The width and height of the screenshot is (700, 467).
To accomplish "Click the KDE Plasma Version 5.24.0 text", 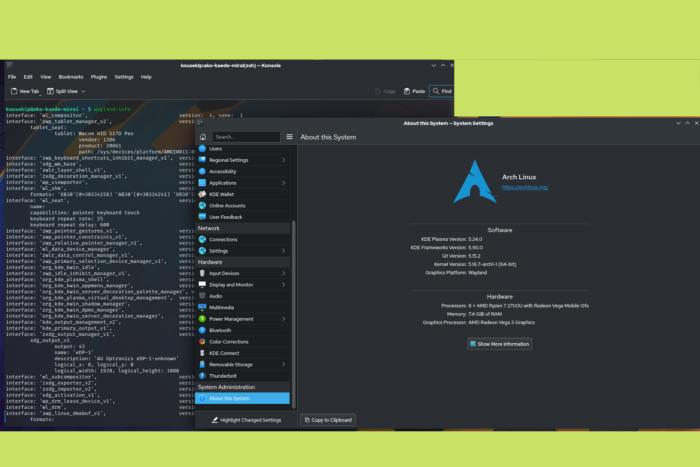I will pyautogui.click(x=451, y=239).
